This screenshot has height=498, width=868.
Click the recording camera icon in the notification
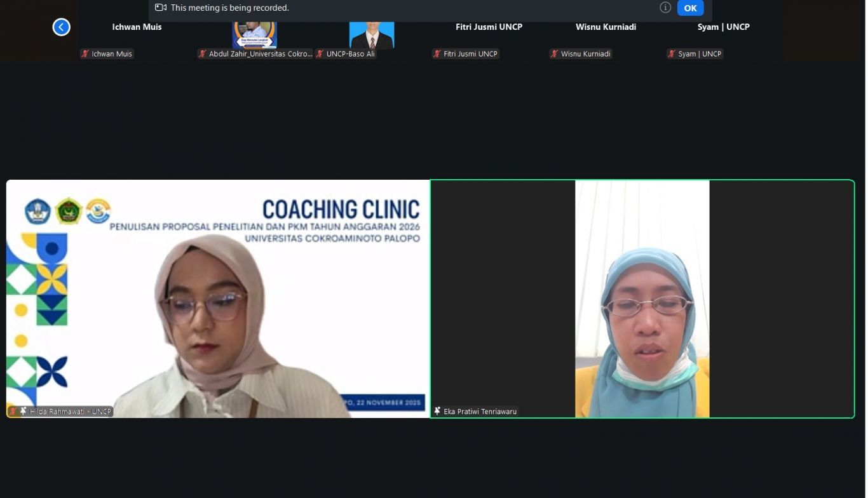point(161,8)
